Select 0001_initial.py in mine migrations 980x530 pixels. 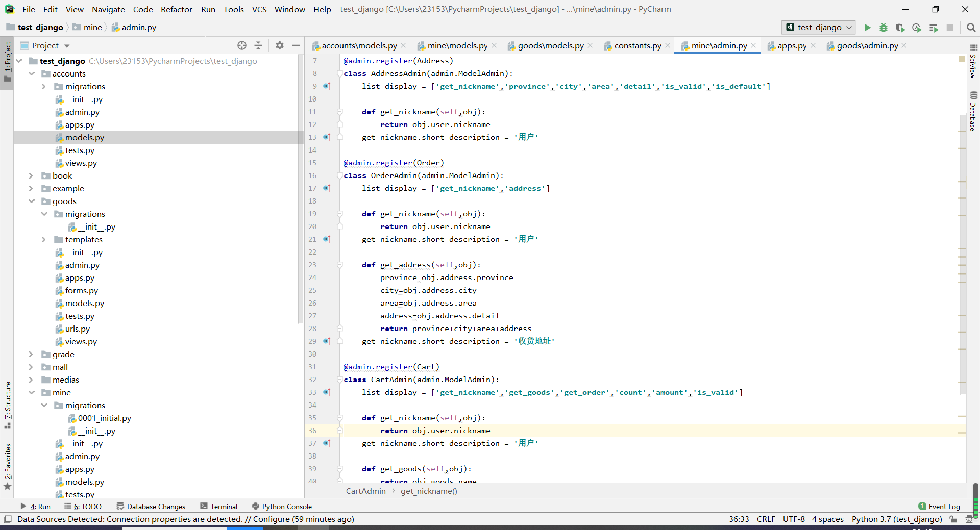click(x=104, y=418)
